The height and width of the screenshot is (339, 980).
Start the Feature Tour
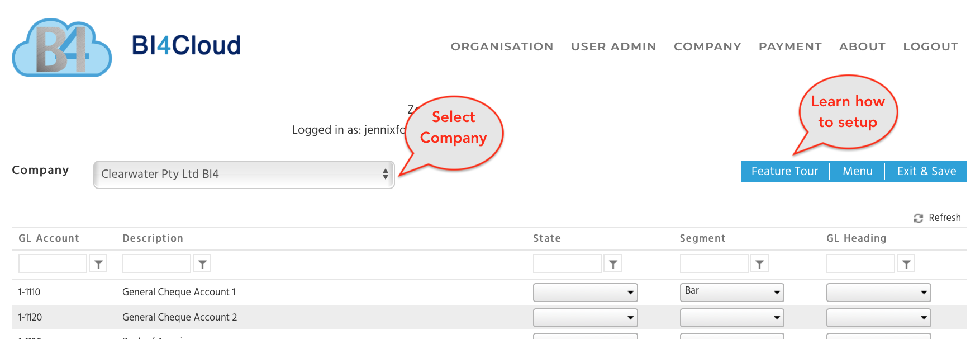pos(784,172)
